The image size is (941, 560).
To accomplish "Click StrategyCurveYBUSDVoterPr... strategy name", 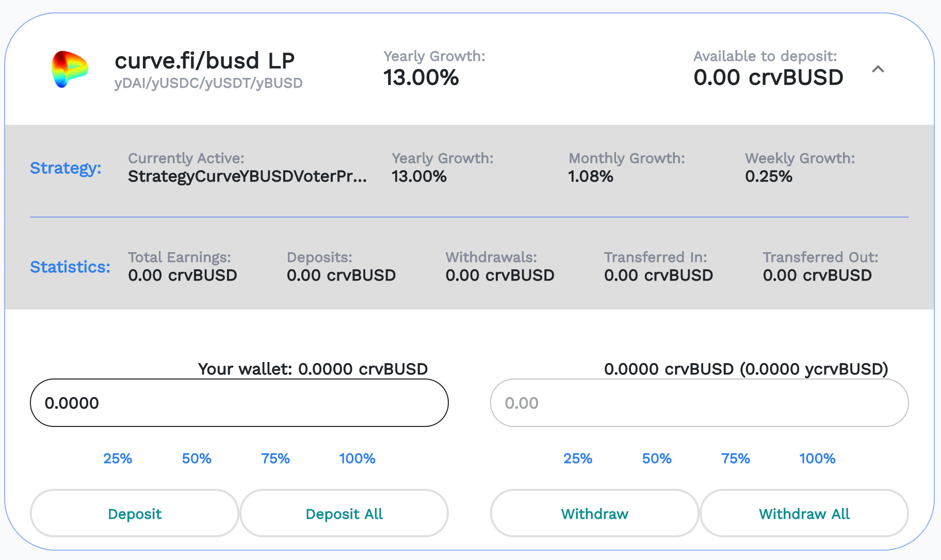I will coord(248,176).
